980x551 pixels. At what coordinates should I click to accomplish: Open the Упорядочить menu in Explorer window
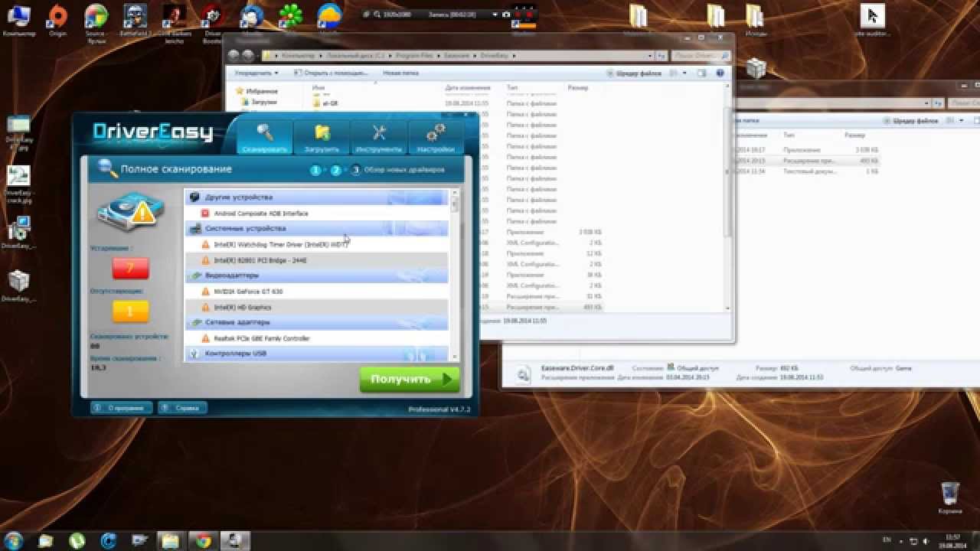pos(256,73)
